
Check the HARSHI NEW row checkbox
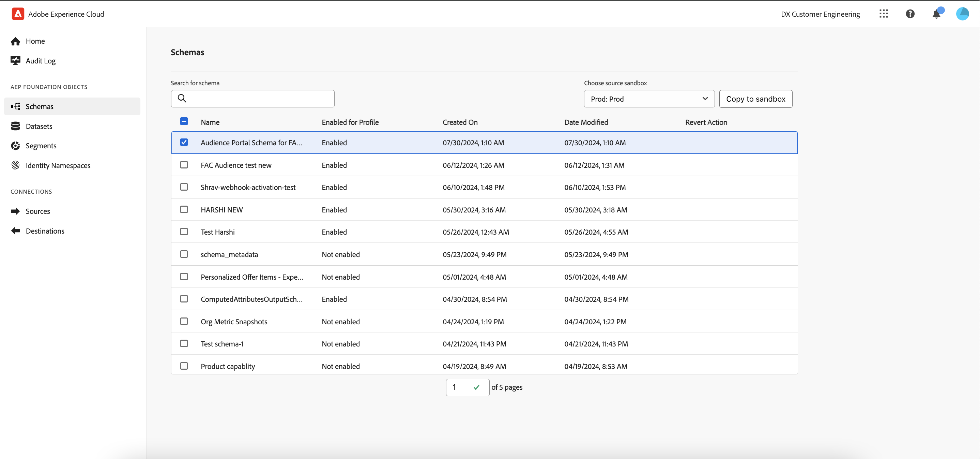[x=184, y=209]
